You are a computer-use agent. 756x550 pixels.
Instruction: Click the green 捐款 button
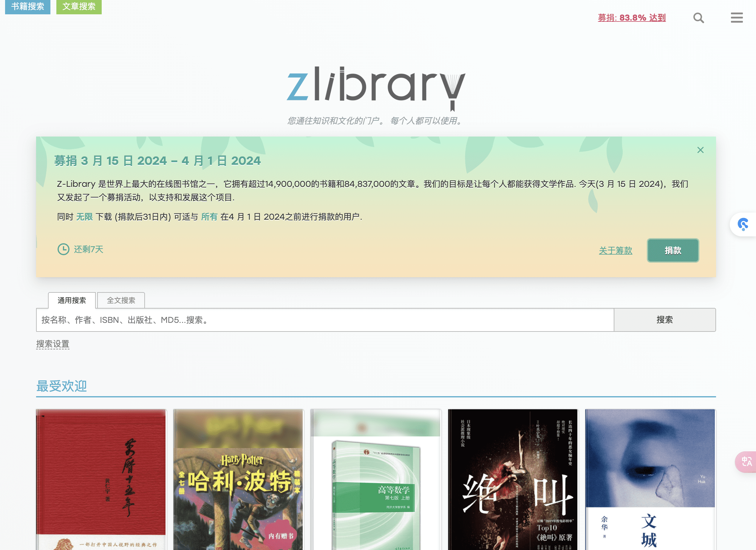(673, 250)
